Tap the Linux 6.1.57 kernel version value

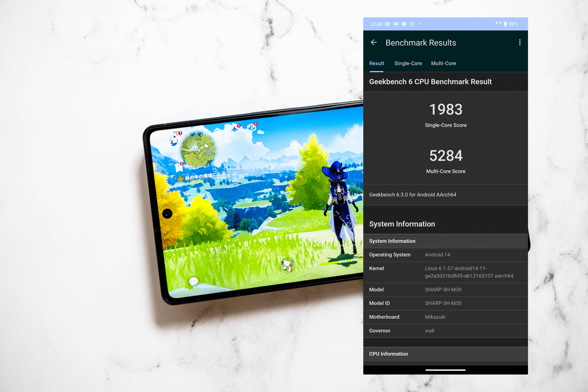(x=469, y=272)
